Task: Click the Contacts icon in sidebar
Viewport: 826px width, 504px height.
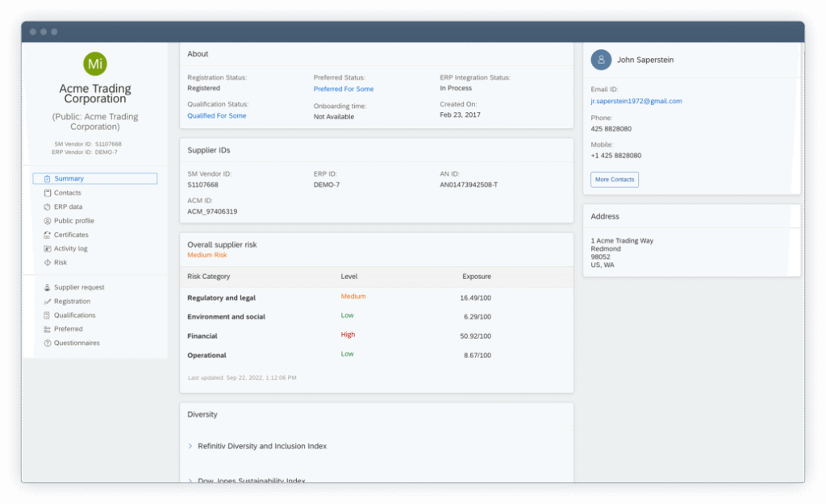Action: click(48, 194)
